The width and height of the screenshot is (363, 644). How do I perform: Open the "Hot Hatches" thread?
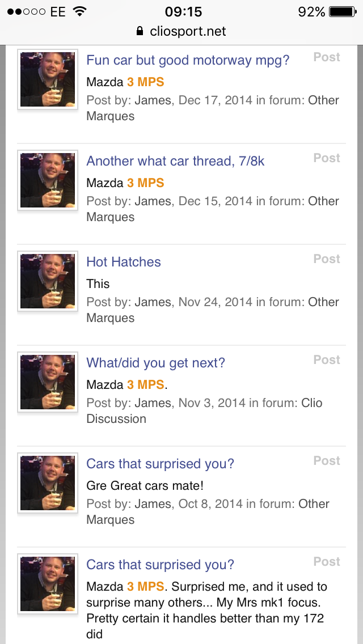coord(124,262)
